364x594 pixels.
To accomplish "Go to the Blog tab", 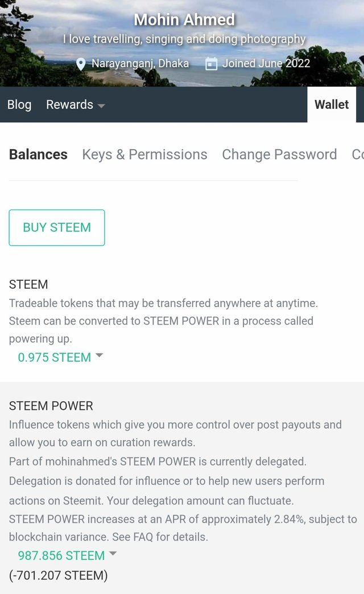I will point(19,105).
